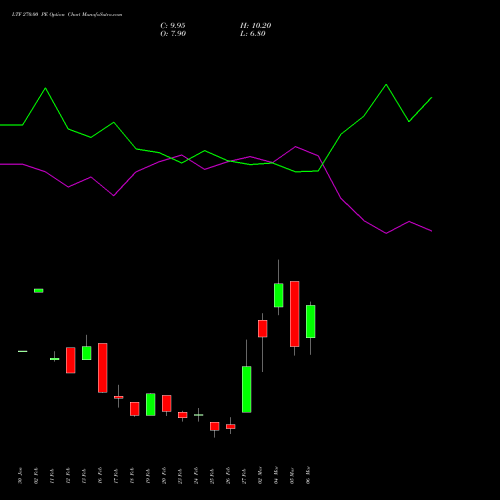
Task: Click the small green candle above 02 Feb
Action: click(39, 291)
